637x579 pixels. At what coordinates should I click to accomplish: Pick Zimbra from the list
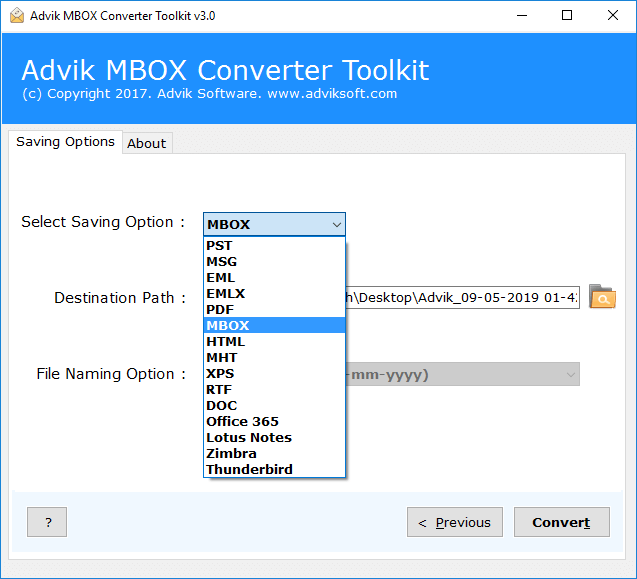(274, 453)
